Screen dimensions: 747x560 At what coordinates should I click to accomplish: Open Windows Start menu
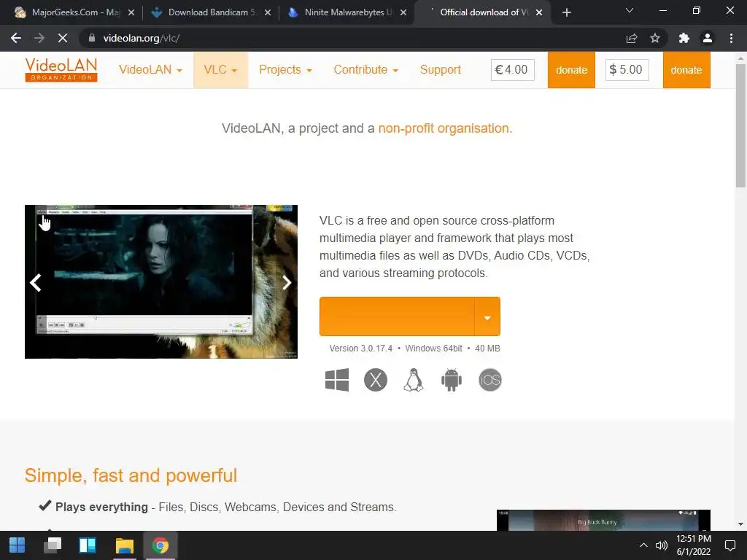point(18,545)
